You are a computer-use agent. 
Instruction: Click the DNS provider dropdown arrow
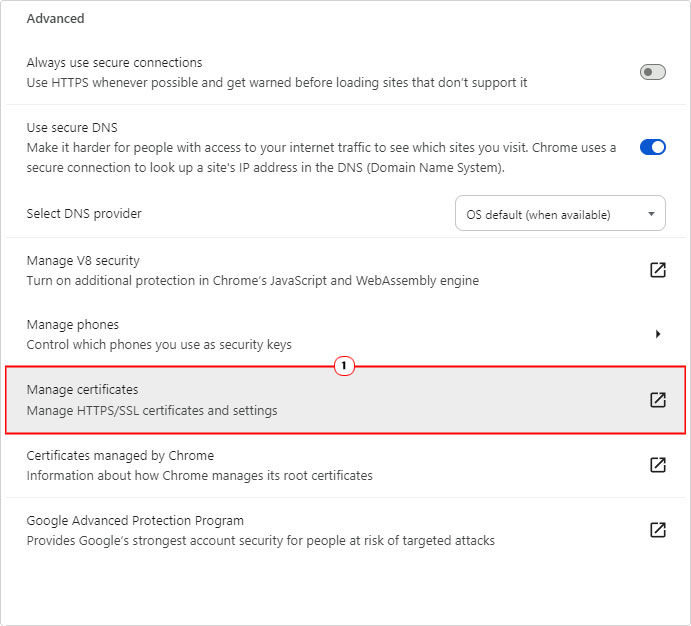click(x=651, y=214)
